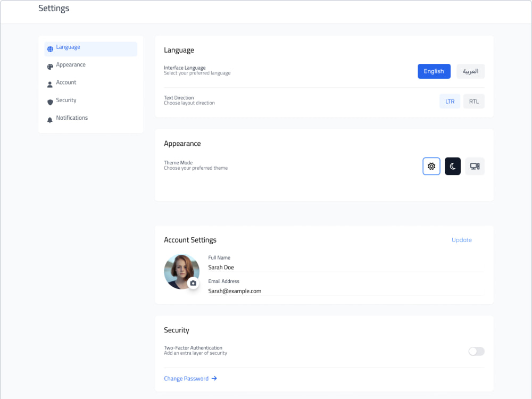Select the light theme sun icon
532x399 pixels.
point(431,166)
